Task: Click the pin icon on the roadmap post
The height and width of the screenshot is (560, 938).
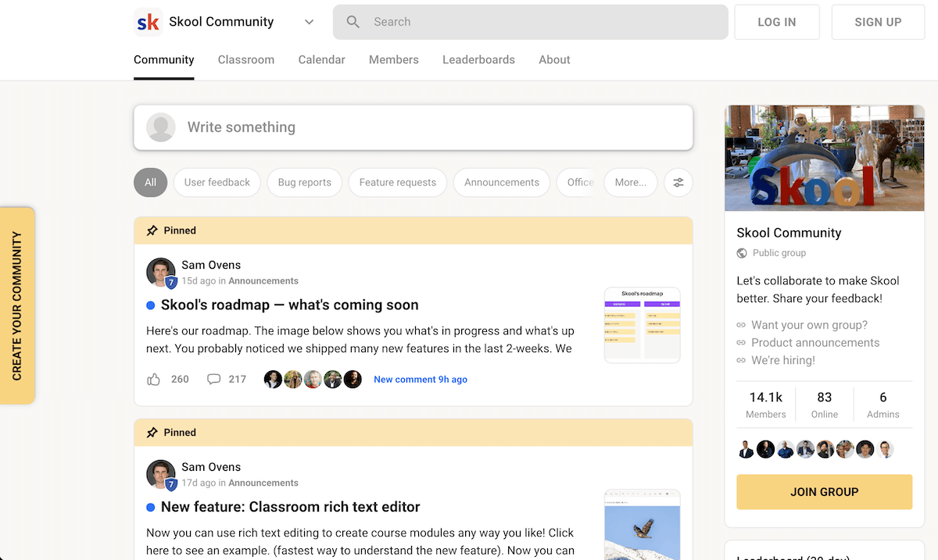Action: point(152,230)
